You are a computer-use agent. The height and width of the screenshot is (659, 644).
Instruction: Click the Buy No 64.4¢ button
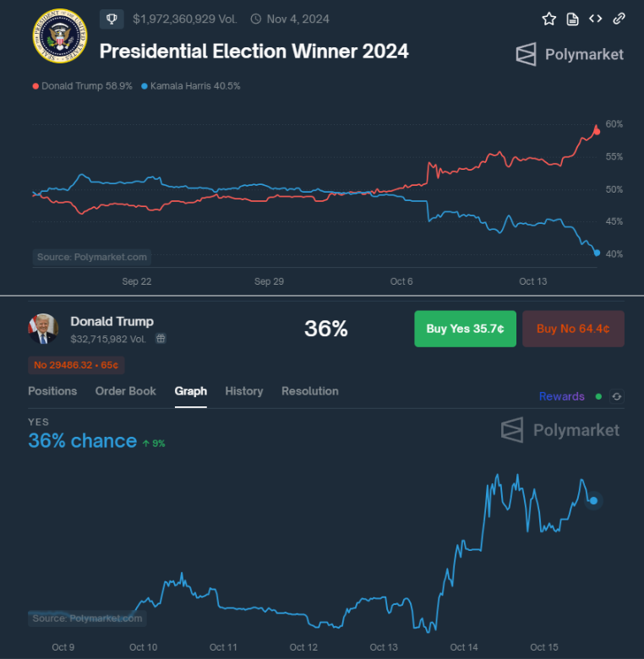click(x=573, y=329)
